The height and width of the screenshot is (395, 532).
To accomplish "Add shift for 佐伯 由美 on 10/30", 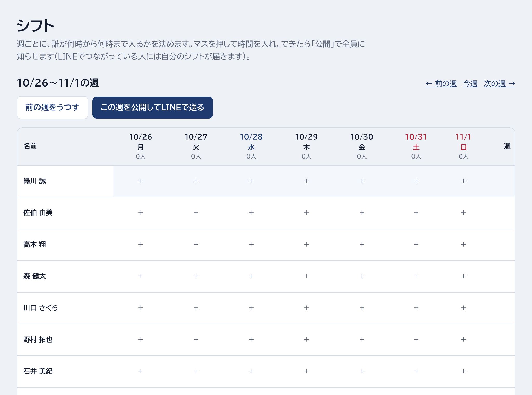I will [362, 213].
